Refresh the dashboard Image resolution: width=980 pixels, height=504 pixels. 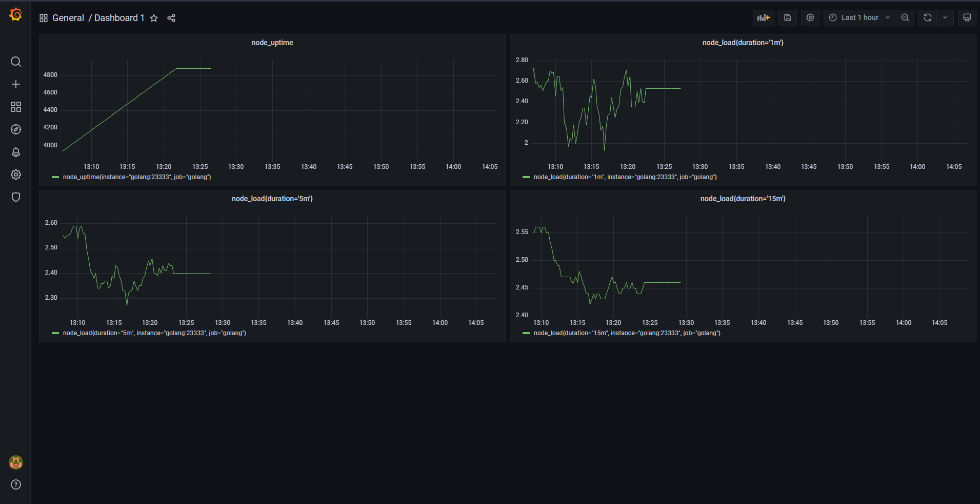[928, 17]
